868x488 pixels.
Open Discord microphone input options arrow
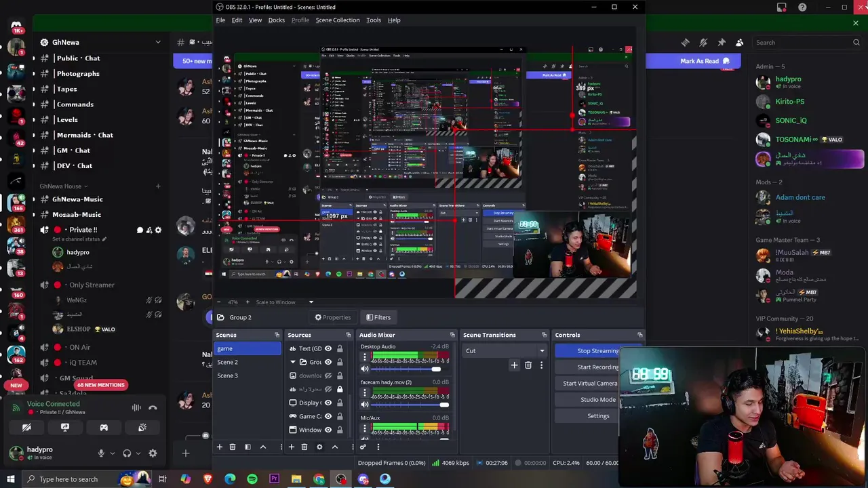(x=112, y=453)
